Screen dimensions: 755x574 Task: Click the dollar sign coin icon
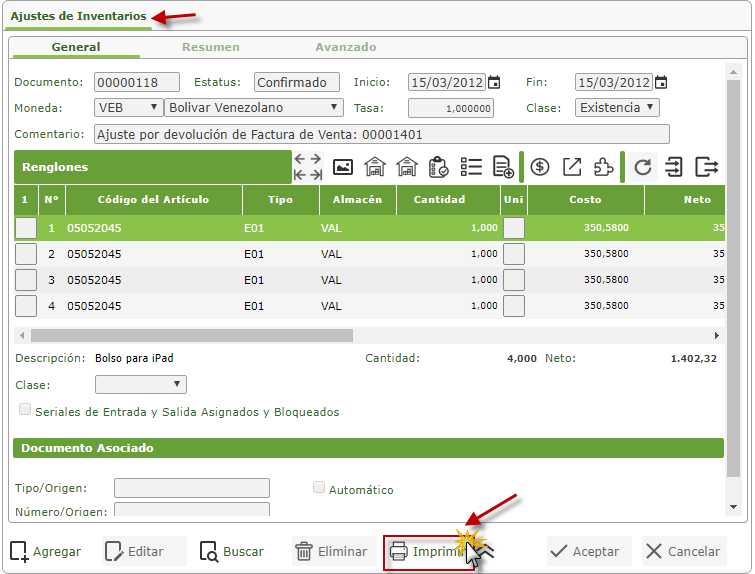click(540, 167)
